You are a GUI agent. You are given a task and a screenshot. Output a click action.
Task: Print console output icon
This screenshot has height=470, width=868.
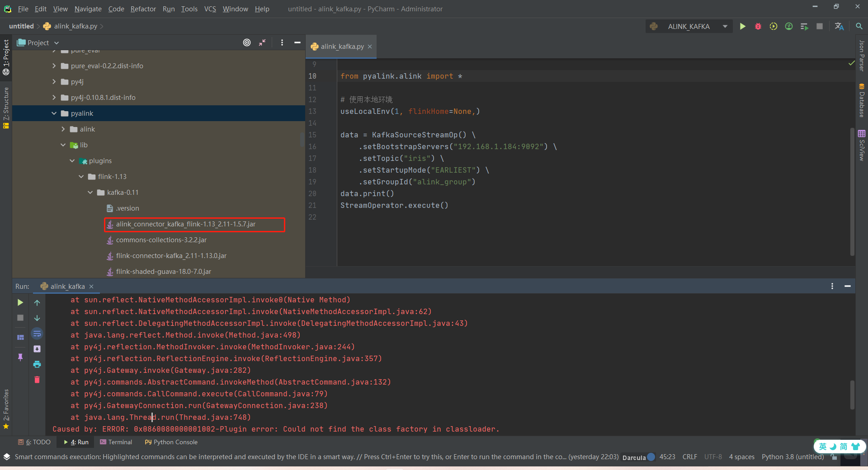37,364
